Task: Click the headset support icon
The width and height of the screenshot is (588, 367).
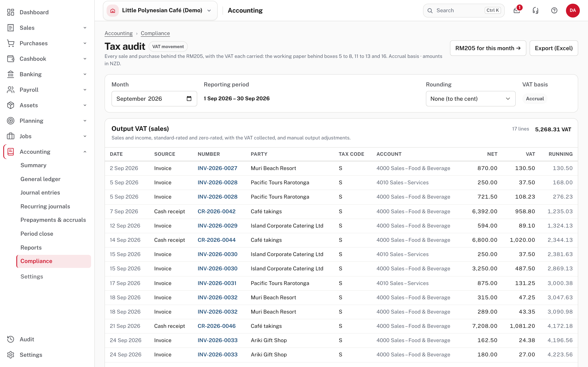Action: [x=536, y=10]
